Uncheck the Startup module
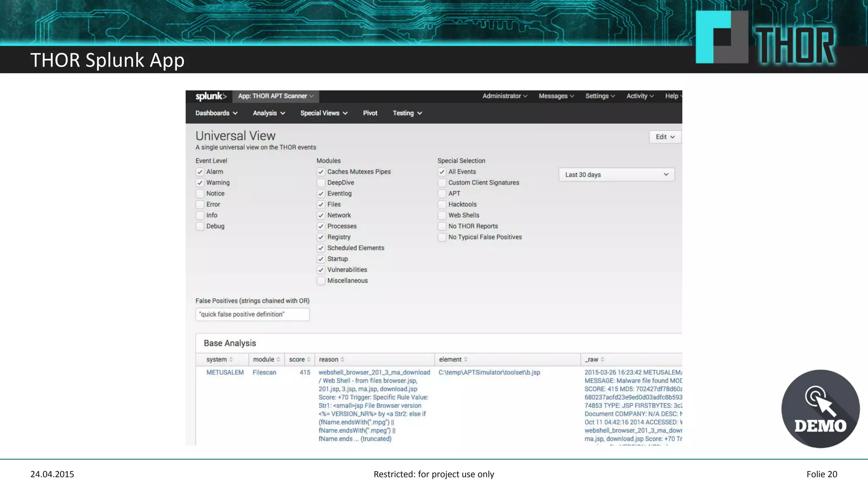The image size is (868, 488). click(321, 259)
